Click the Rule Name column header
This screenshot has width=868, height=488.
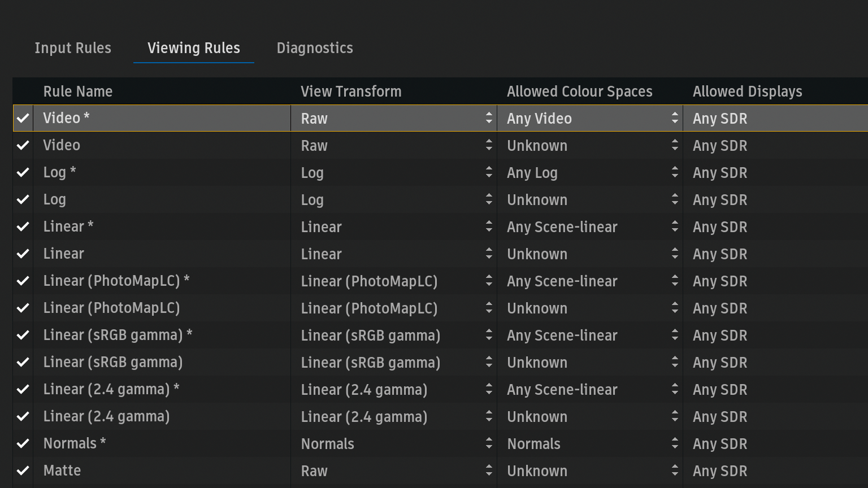click(x=78, y=91)
